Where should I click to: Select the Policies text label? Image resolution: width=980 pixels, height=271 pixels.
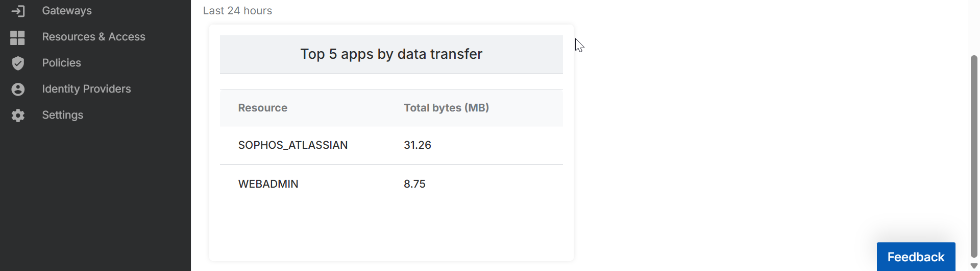click(x=61, y=63)
